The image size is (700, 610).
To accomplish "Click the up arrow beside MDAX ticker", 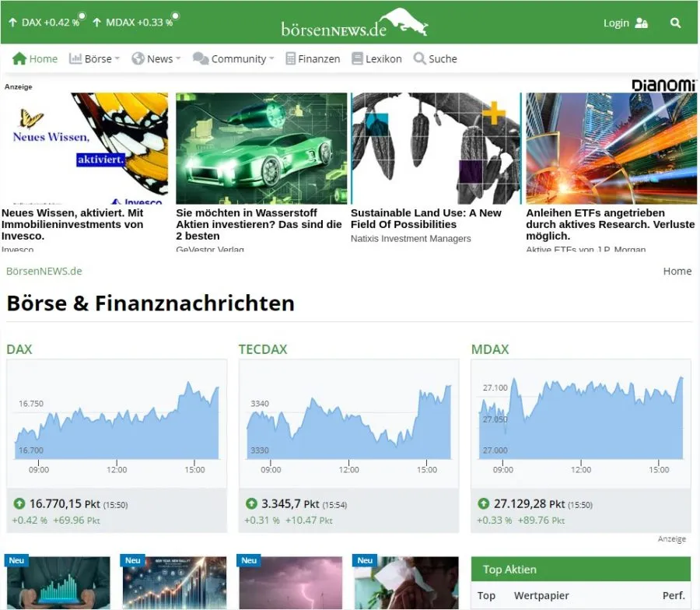I will (x=97, y=23).
